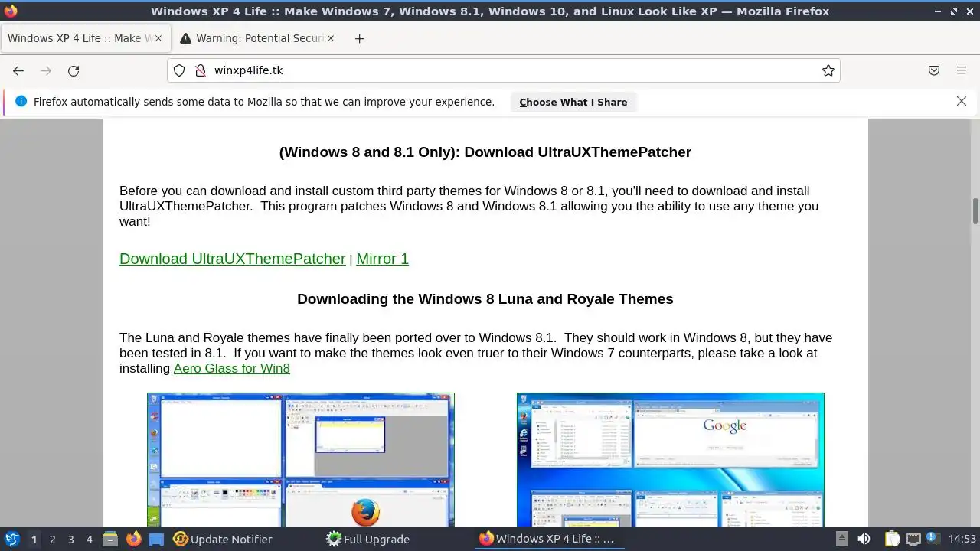This screenshot has width=980, height=551.
Task: Click the URL field winxp4life.tk
Action: pos(505,70)
